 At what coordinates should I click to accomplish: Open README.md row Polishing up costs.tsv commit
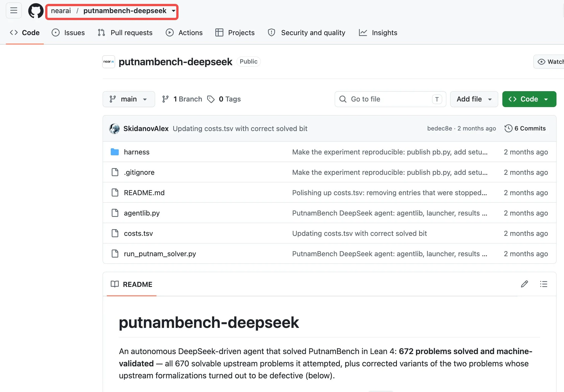(x=389, y=193)
